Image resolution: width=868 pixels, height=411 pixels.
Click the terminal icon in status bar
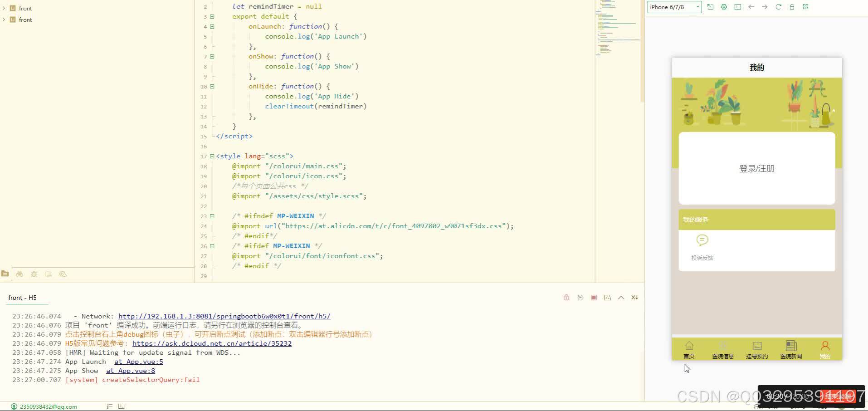pyautogui.click(x=121, y=406)
